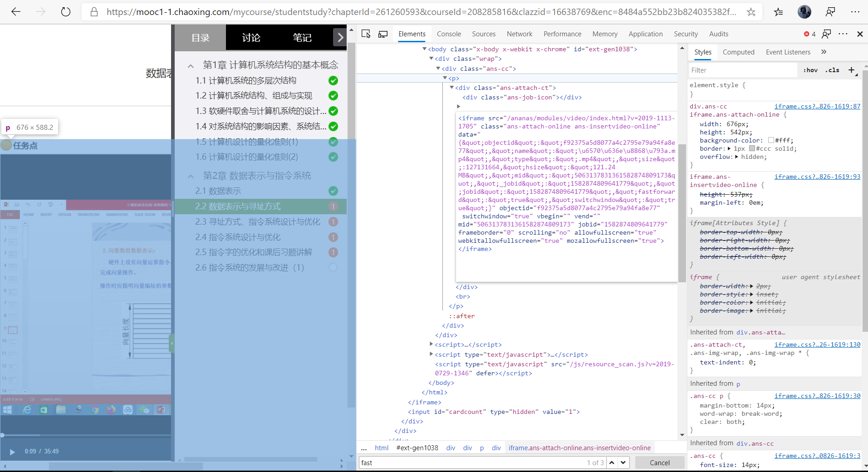The height and width of the screenshot is (472, 868).
Task: Collapse chapter 第2章 数据表示与指令系统
Action: [191, 176]
